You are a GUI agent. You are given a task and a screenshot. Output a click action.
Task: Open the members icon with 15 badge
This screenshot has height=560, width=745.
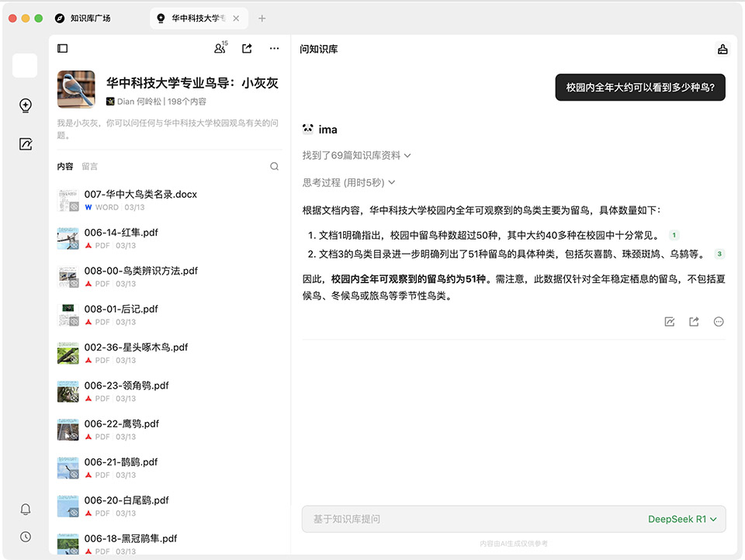[x=220, y=49]
